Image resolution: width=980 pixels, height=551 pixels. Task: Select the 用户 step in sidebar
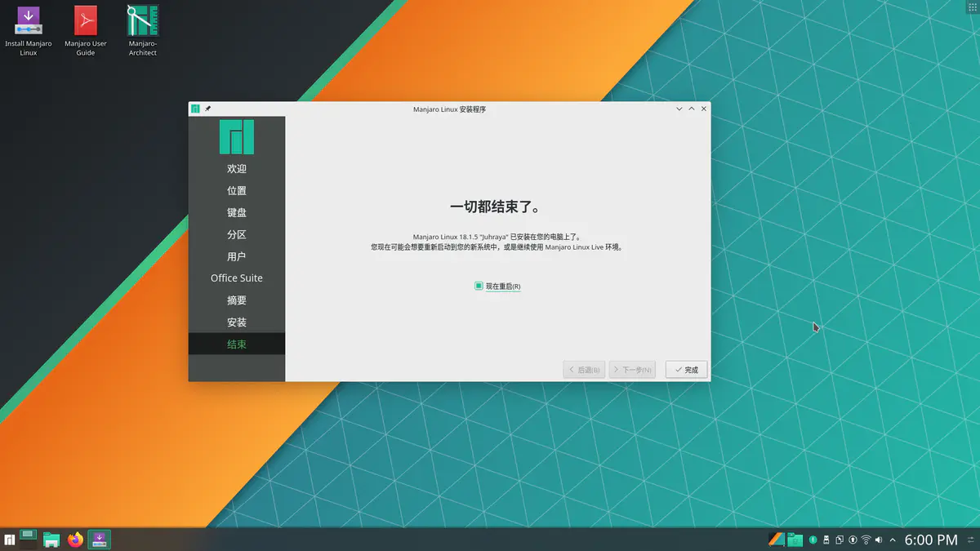point(237,256)
